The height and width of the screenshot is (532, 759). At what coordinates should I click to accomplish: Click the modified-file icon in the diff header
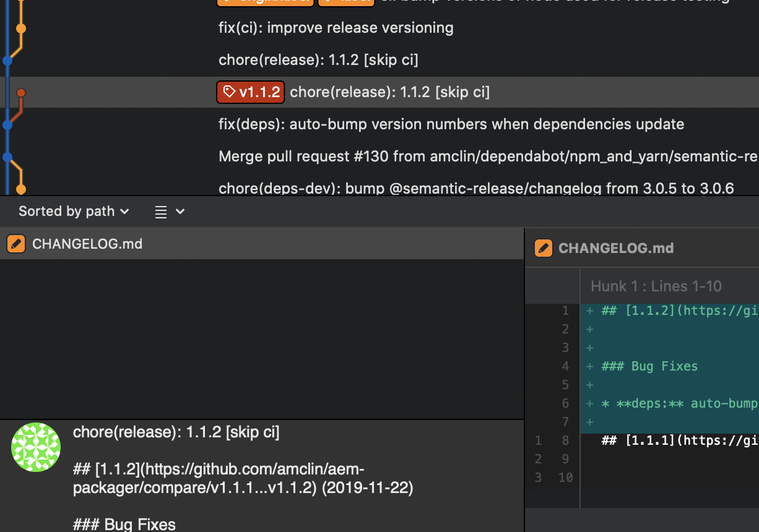click(x=543, y=247)
